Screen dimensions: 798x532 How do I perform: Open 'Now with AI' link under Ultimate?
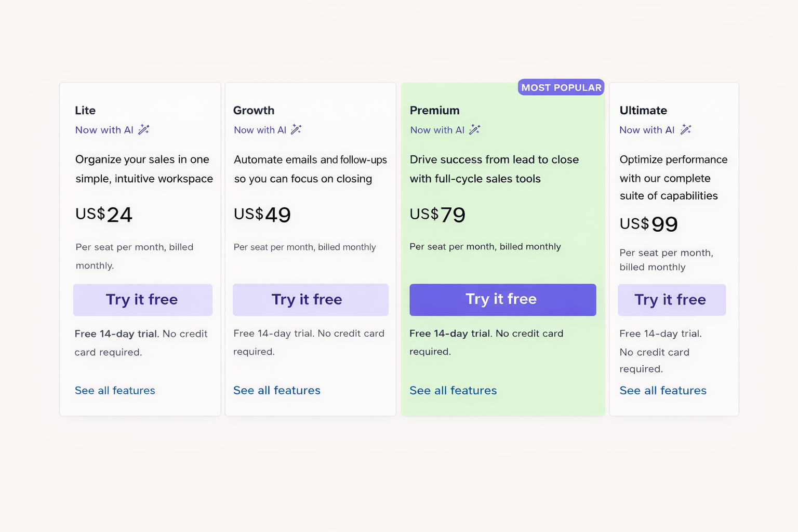pos(646,130)
